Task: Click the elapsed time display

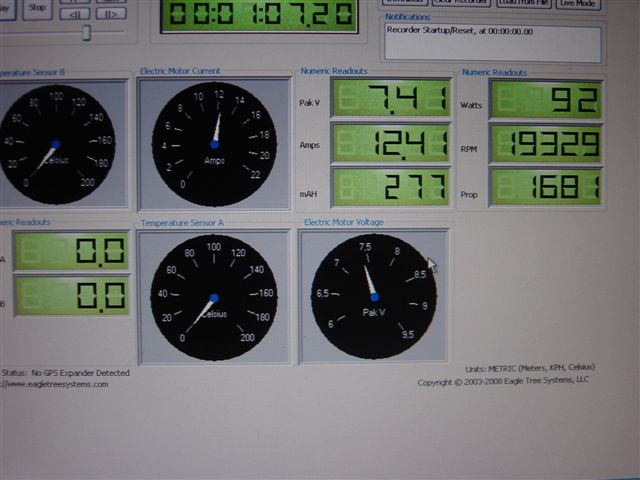Action: coord(259,16)
